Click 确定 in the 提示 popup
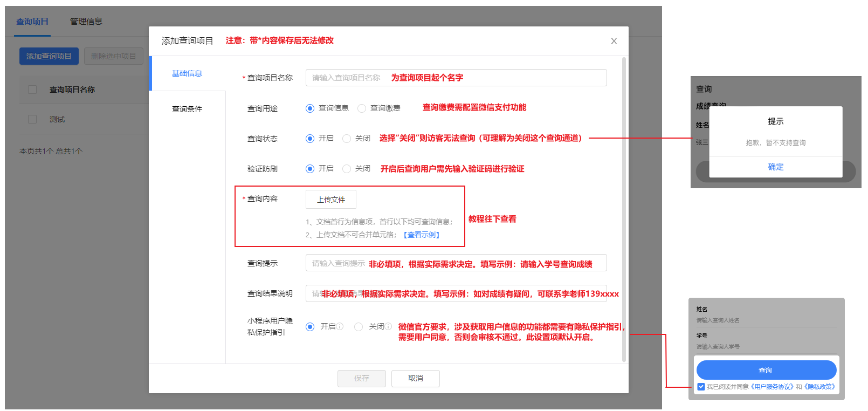Viewport: 868px width, 411px height. click(775, 167)
